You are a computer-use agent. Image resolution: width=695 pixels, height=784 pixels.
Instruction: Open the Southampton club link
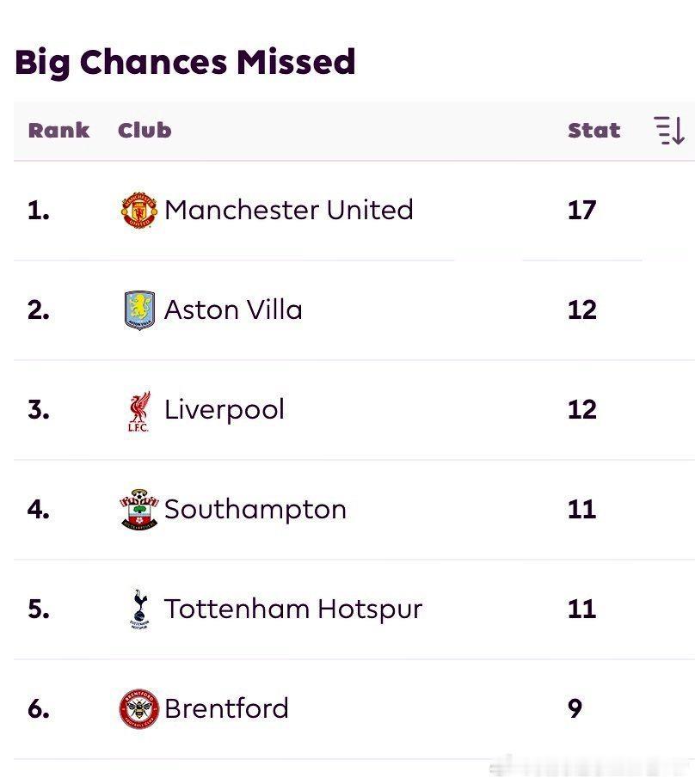(x=255, y=509)
